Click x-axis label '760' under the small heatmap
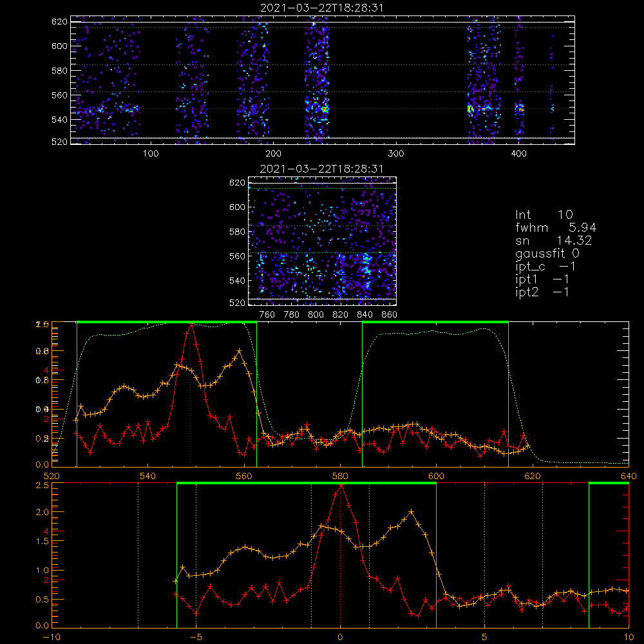This screenshot has width=644, height=644. pyautogui.click(x=267, y=315)
